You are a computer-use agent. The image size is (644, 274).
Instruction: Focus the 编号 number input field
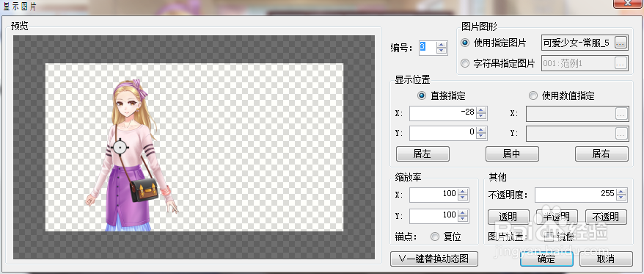click(428, 48)
